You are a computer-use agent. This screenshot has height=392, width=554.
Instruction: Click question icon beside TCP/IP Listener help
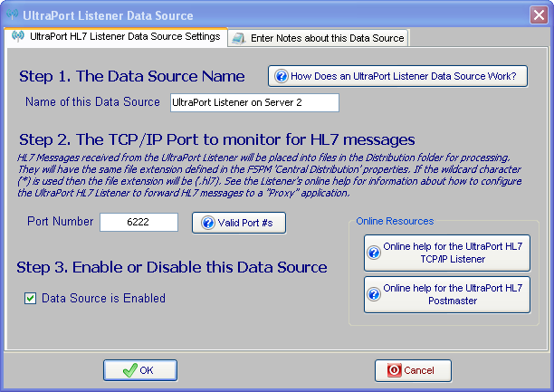(x=374, y=253)
